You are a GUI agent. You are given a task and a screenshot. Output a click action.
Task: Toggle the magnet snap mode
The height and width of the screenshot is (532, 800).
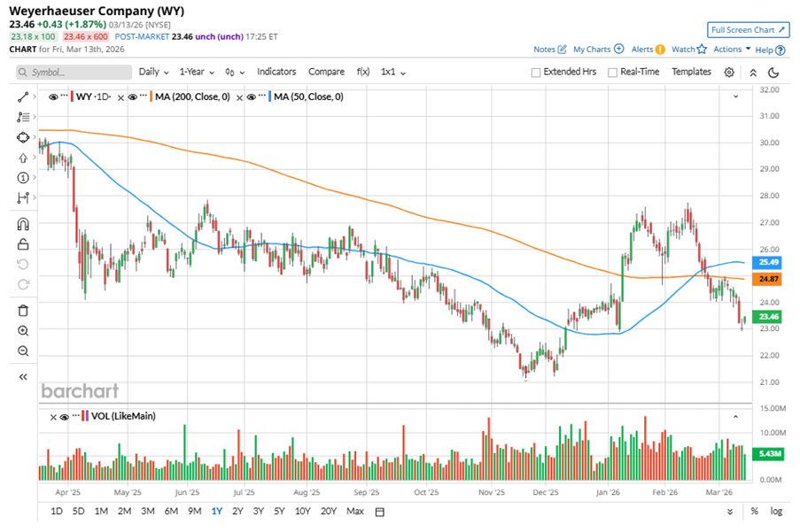pyautogui.click(x=23, y=224)
